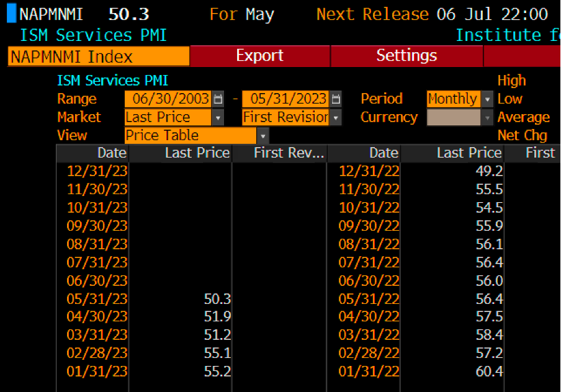The height and width of the screenshot is (392, 561).
Task: Click the 56.4 value for 07/31/22
Action: click(x=490, y=262)
